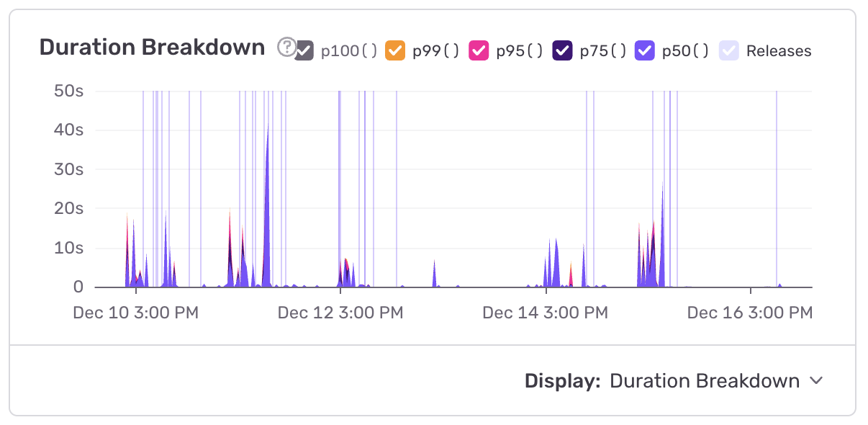The height and width of the screenshot is (425, 868).
Task: Click the Dec 14 3:00 PM axis label
Action: (545, 313)
